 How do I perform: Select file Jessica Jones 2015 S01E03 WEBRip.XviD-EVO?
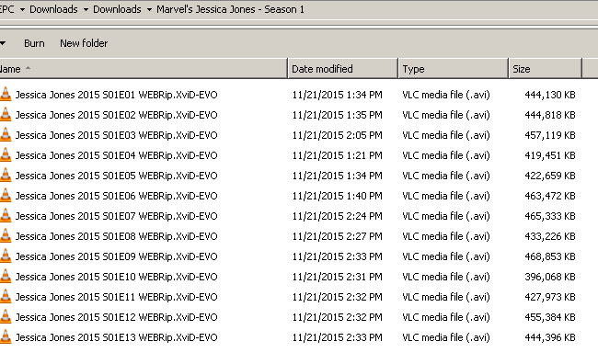(116, 135)
